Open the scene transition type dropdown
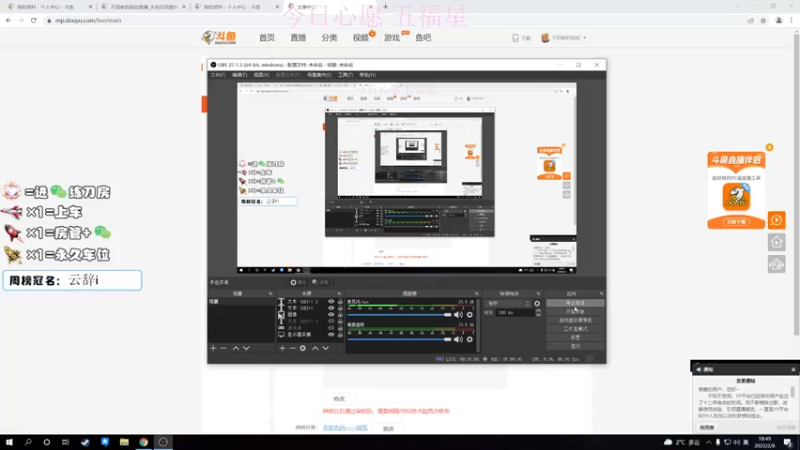The height and width of the screenshot is (450, 800). [x=509, y=304]
